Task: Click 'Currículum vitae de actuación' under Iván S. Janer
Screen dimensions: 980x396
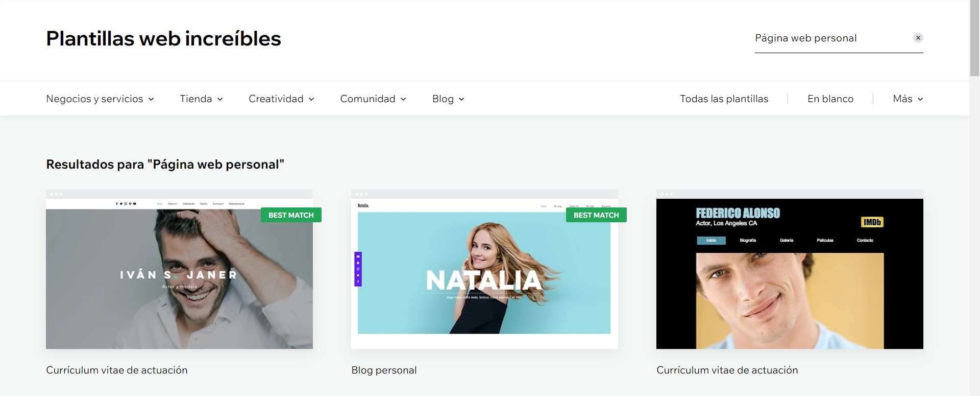Action: (x=117, y=370)
